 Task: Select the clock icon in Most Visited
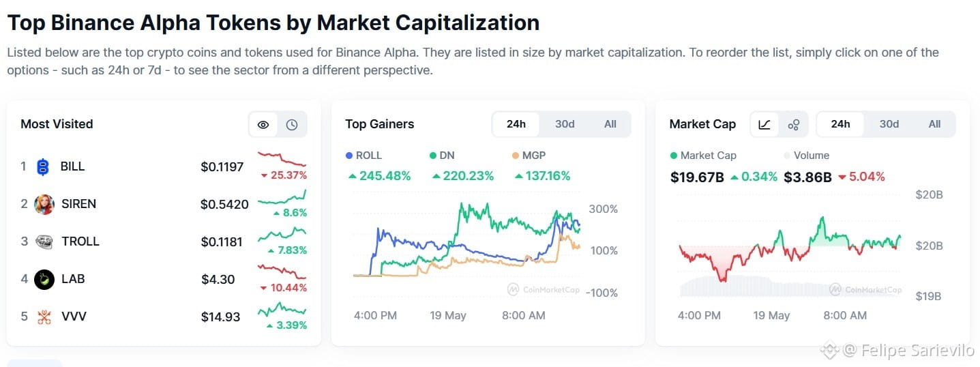pyautogui.click(x=292, y=124)
